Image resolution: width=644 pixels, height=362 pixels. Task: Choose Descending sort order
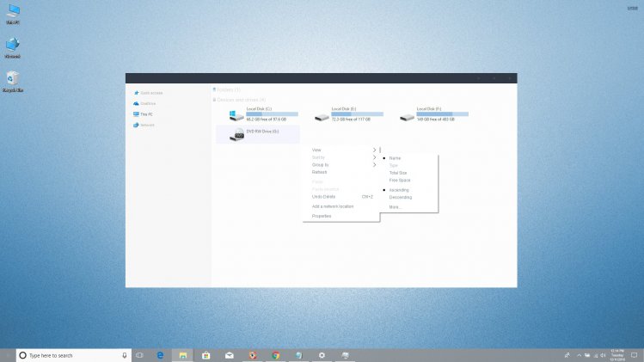(401, 198)
